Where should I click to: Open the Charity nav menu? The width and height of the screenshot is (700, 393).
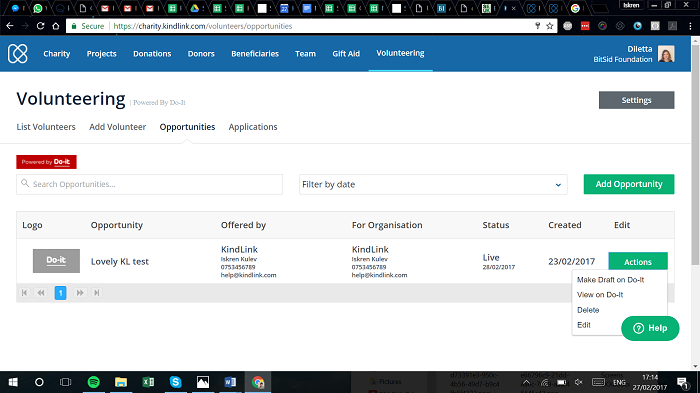click(57, 54)
